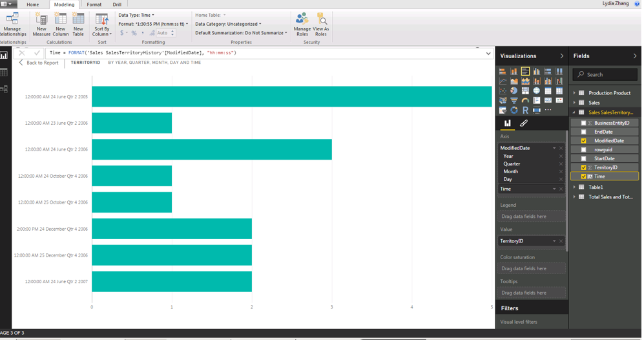Image resolution: width=644 pixels, height=340 pixels.
Task: Open Manage Relationships in the ribbon
Action: click(12, 25)
